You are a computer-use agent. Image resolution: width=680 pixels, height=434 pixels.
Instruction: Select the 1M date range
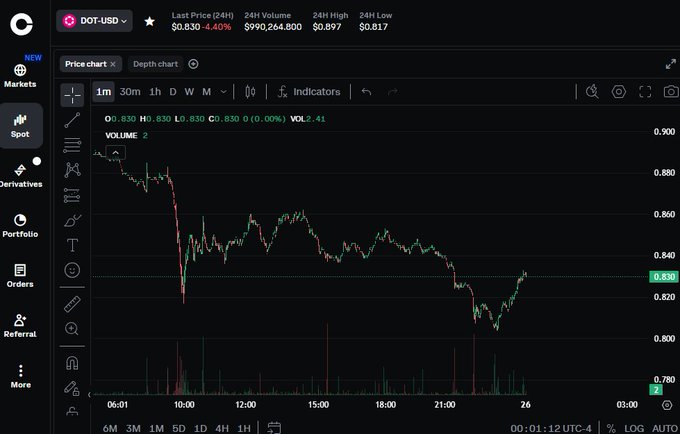[x=157, y=428]
